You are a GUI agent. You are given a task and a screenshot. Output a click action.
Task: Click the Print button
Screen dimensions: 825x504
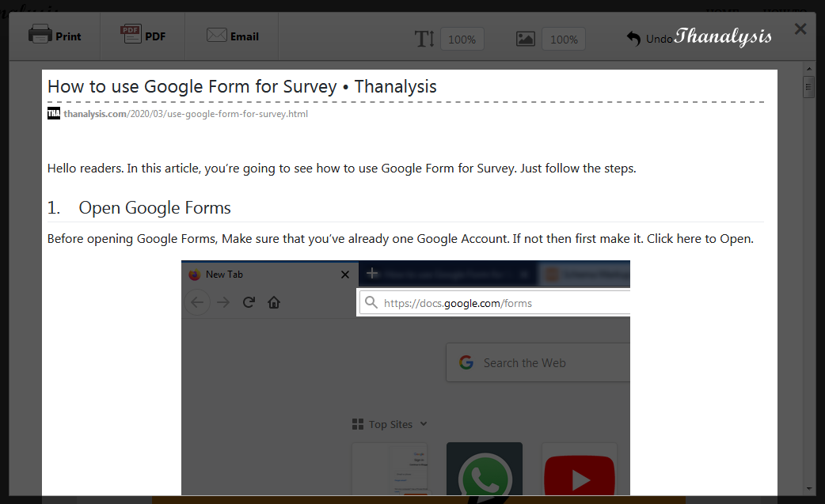55,36
